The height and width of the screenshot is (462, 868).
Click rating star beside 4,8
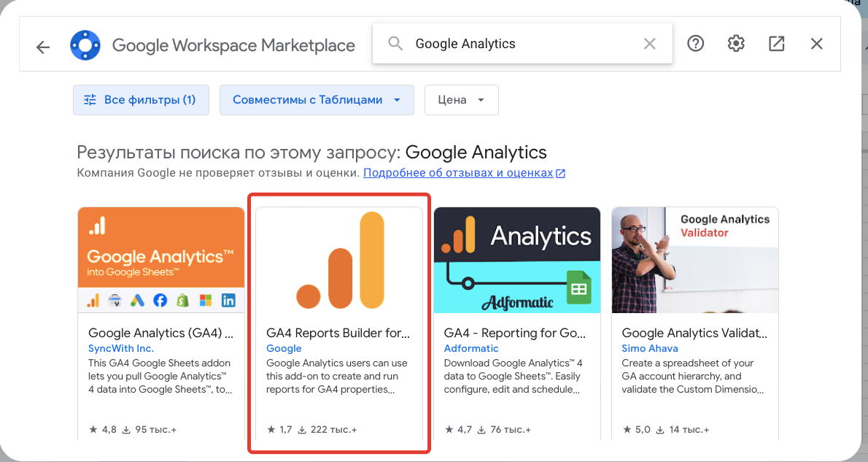coord(93,429)
